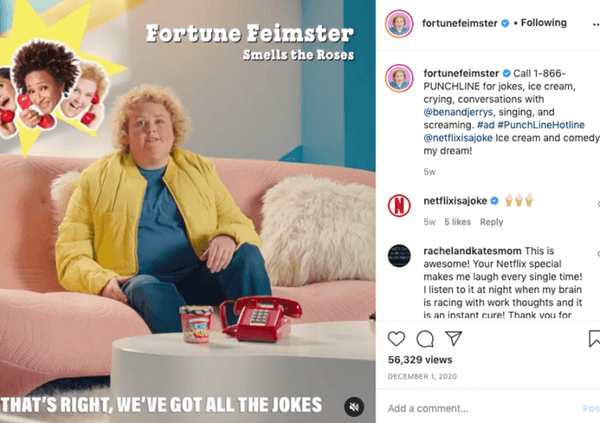The image size is (600, 423).
Task: Click the Add a comment field
Action: coord(482,408)
